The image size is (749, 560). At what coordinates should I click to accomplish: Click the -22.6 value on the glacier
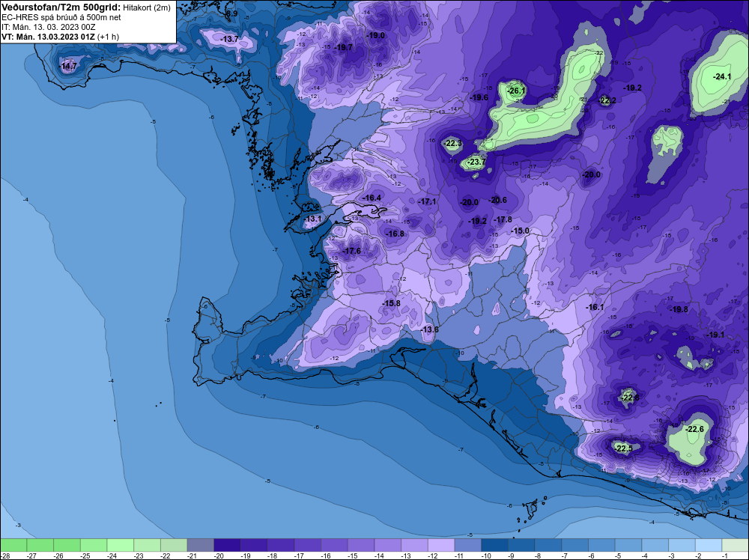[694, 429]
